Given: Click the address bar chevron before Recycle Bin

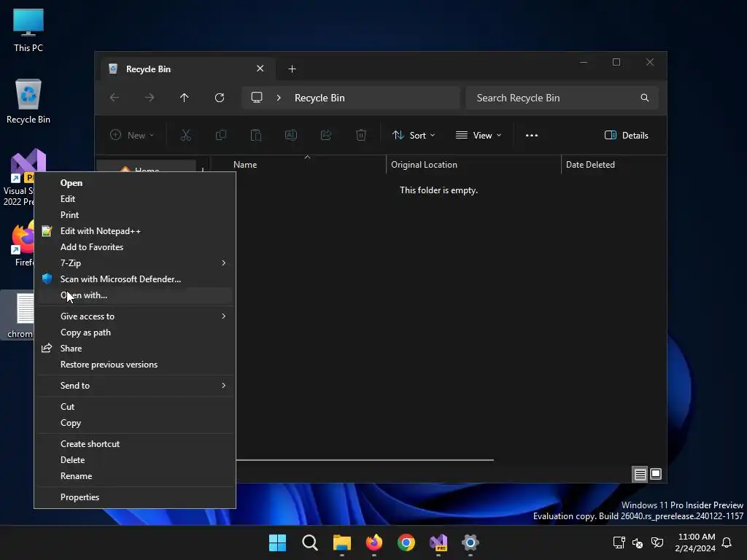Looking at the screenshot, I should [279, 98].
